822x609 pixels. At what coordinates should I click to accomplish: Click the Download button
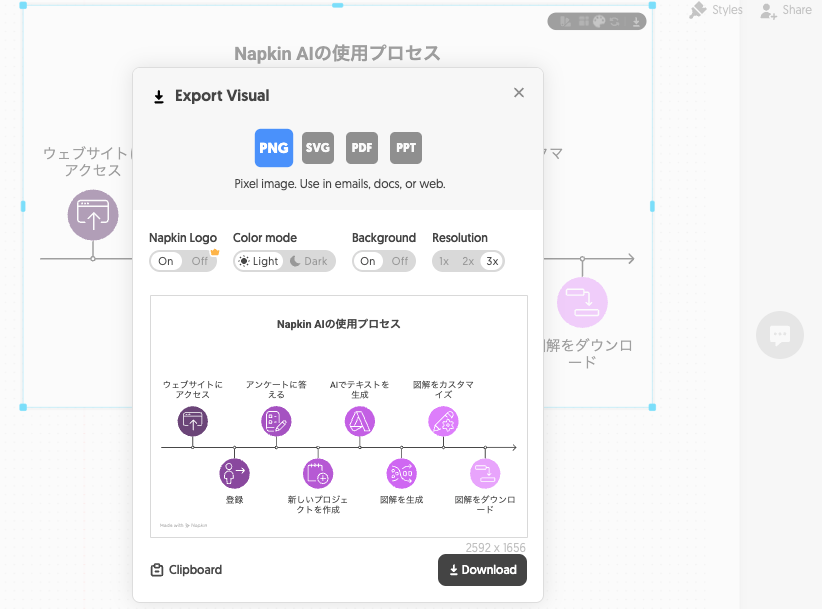click(x=482, y=570)
